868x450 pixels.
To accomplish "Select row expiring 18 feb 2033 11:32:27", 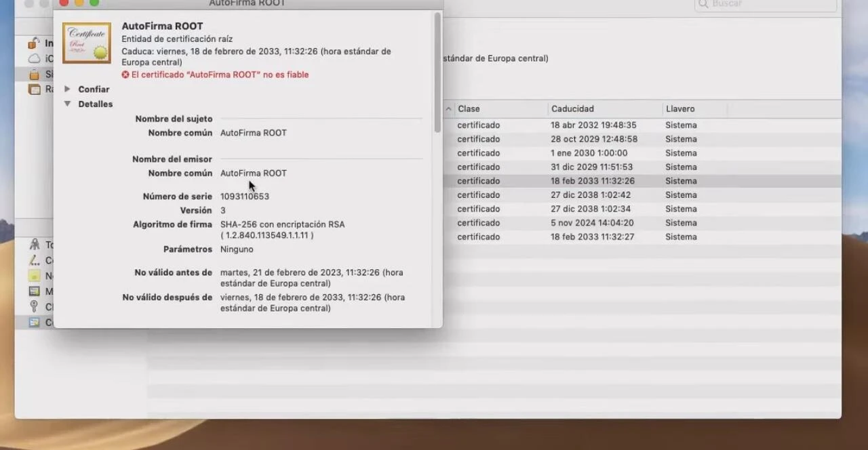I will tap(642, 237).
